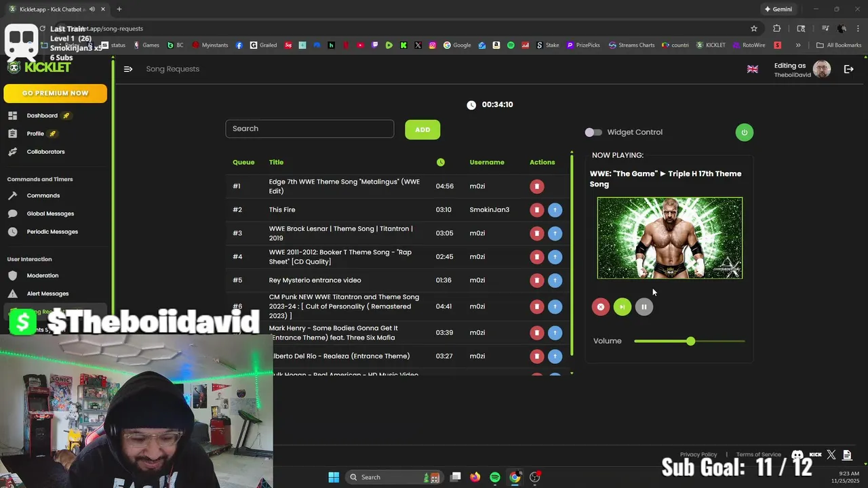The height and width of the screenshot is (488, 868).
Task: Open Spotify from the taskbar
Action: pos(495,477)
